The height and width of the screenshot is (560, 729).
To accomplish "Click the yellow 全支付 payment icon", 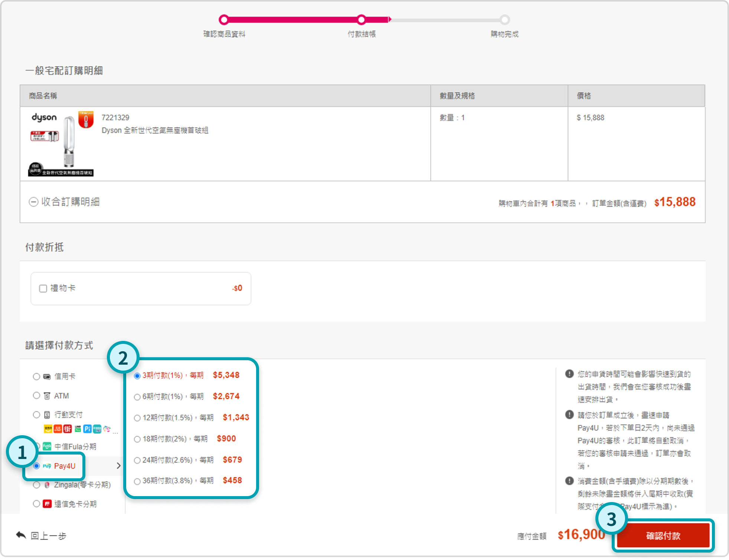I will click(x=48, y=429).
